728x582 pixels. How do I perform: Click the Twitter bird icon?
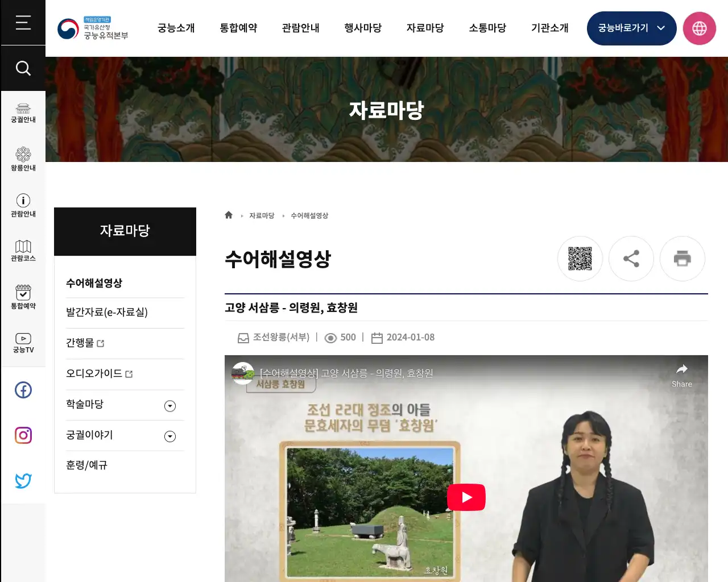pos(23,480)
